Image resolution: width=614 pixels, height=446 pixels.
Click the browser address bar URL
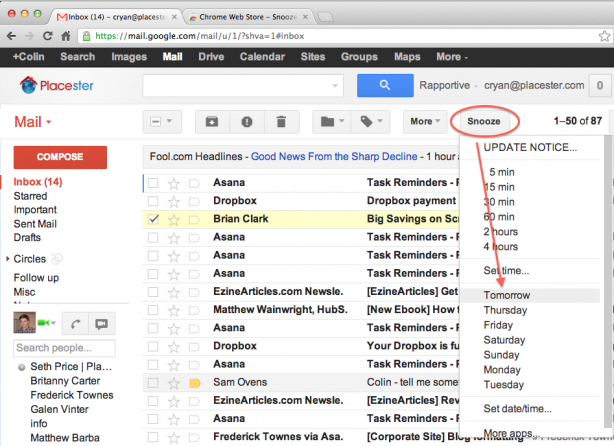pyautogui.click(x=200, y=36)
